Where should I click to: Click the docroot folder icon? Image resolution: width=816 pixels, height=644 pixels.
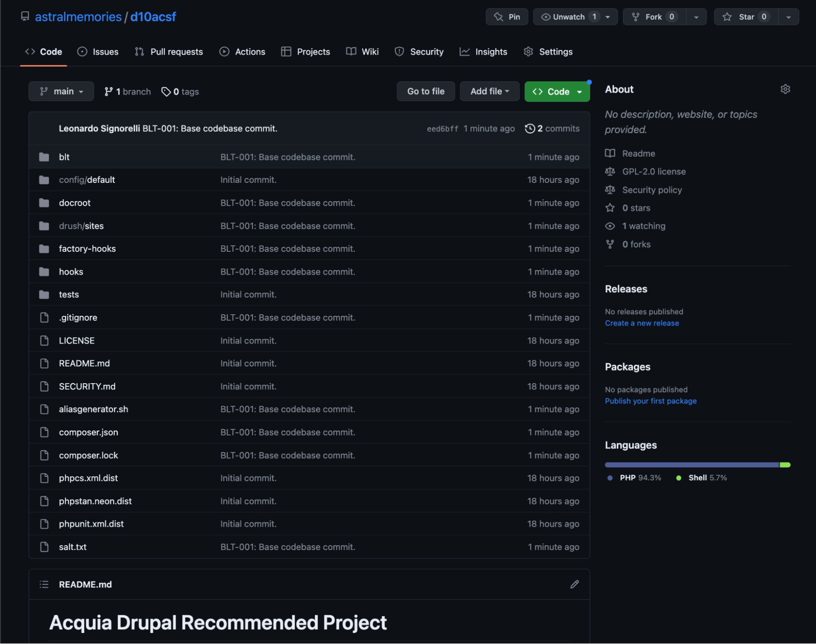tap(44, 203)
